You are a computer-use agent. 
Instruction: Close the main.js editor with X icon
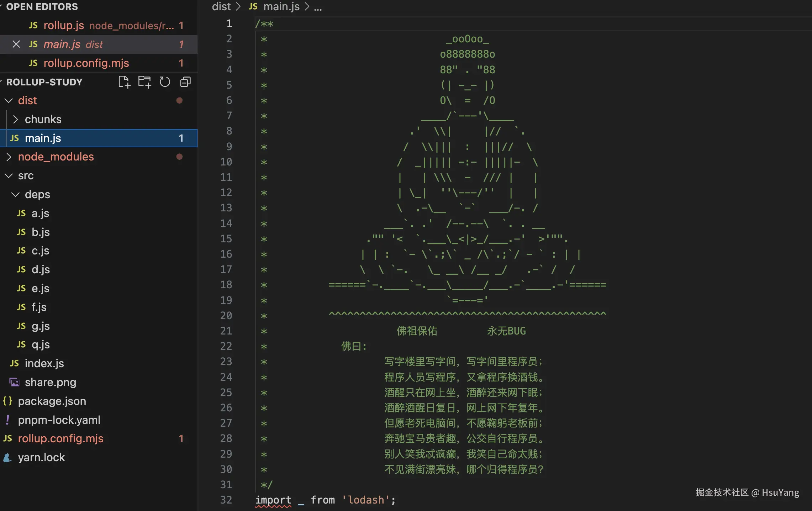[x=16, y=44]
